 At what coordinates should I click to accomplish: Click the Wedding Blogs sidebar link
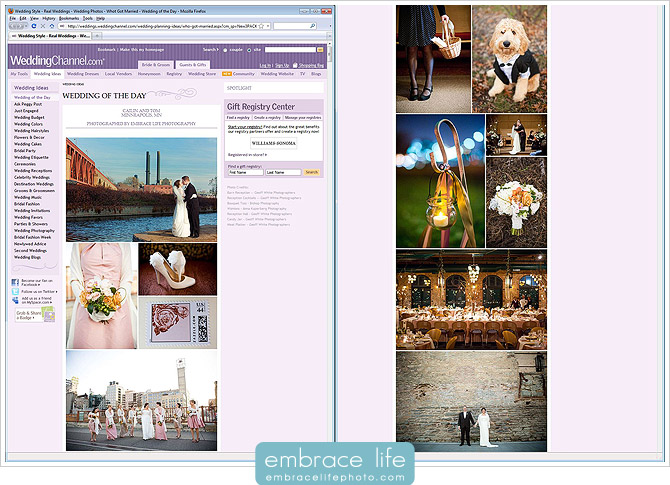[27, 257]
